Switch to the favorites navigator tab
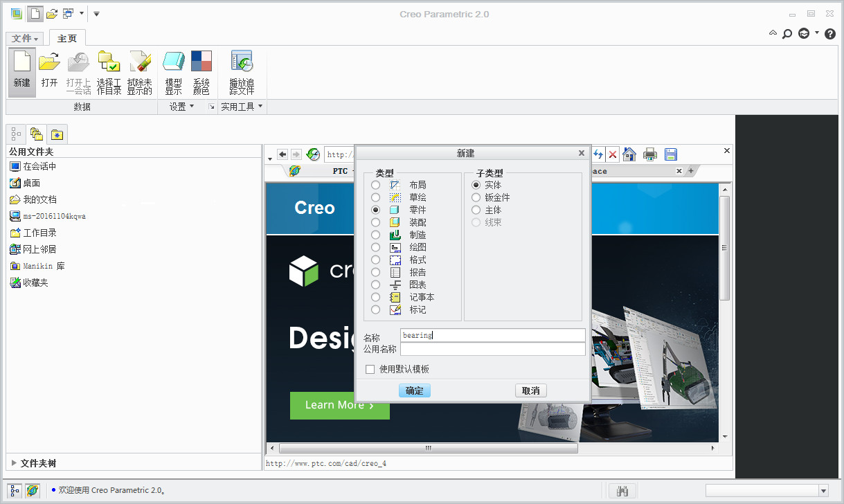The height and width of the screenshot is (504, 844). pos(57,134)
